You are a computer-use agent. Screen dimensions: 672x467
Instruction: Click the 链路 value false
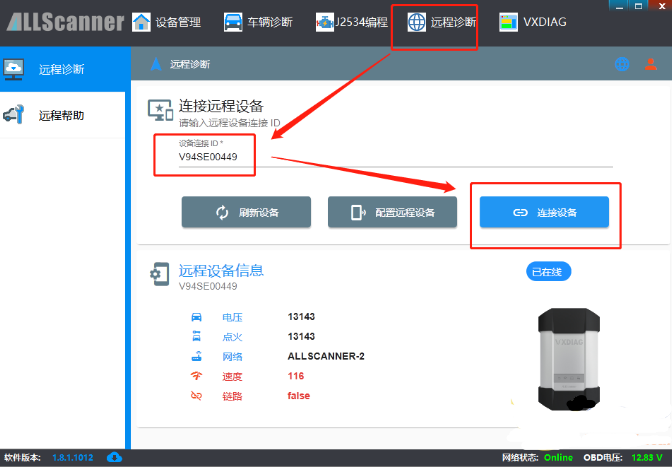pyautogui.click(x=298, y=395)
